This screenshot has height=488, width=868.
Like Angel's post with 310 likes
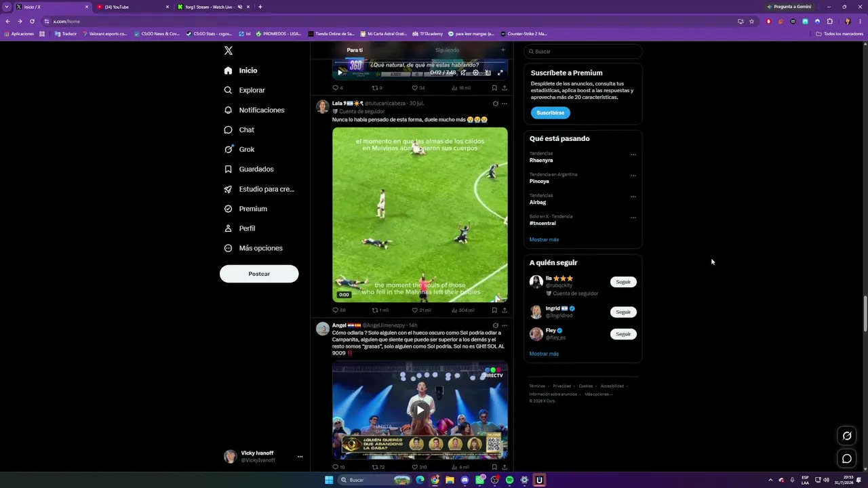(419, 467)
